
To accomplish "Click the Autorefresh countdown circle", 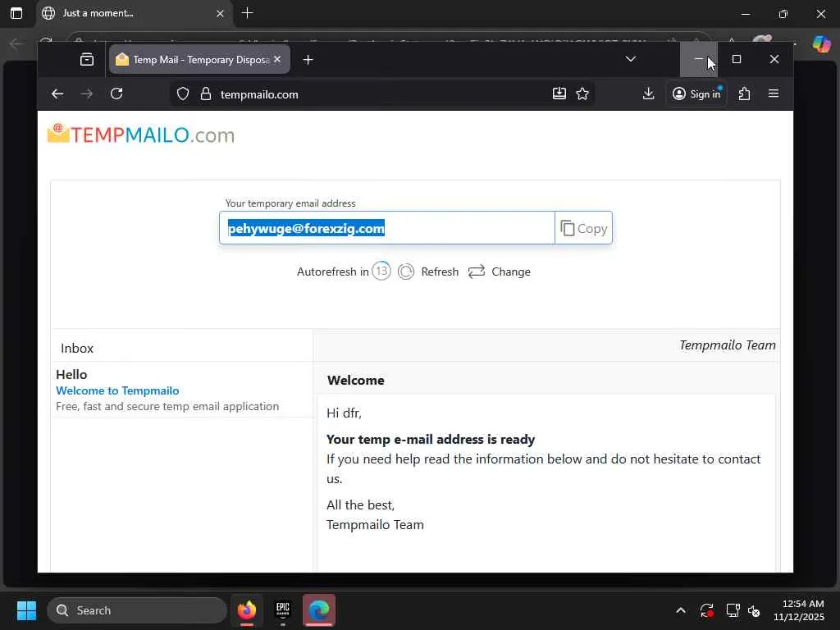I will 381,271.
